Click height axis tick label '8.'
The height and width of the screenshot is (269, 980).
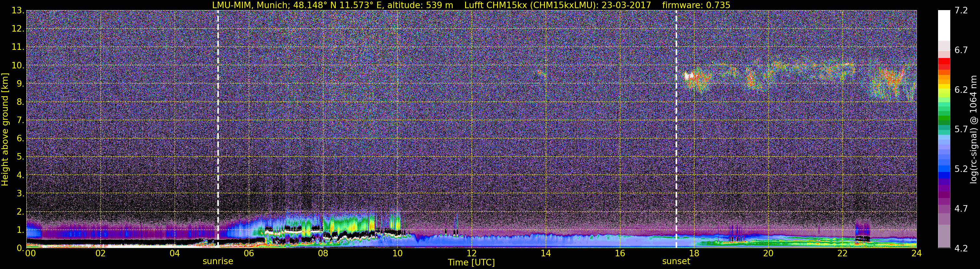(20, 102)
